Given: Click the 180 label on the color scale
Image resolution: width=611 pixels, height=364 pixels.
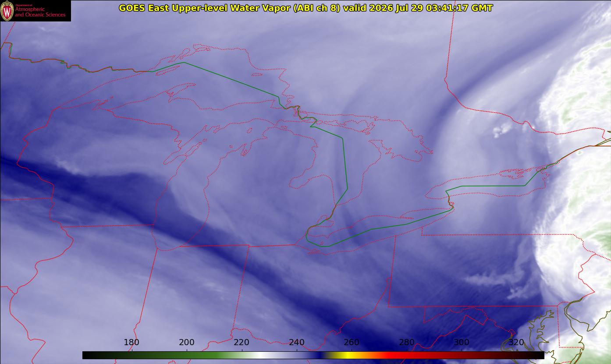Looking at the screenshot, I should tap(131, 343).
